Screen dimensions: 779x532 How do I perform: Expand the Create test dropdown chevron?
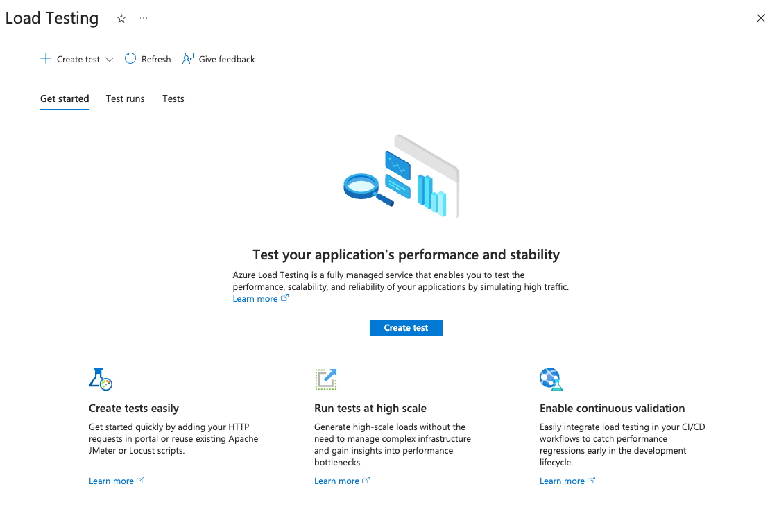(x=110, y=59)
